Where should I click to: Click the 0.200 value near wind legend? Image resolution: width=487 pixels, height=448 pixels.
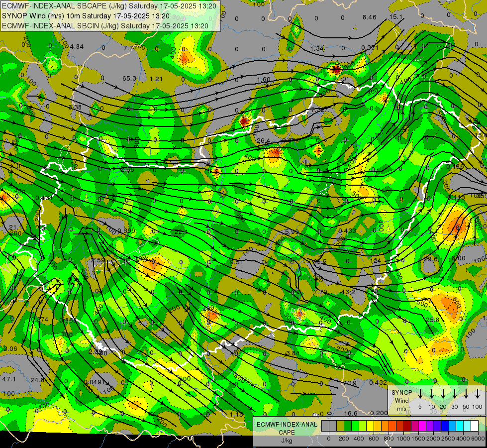[x=379, y=413]
